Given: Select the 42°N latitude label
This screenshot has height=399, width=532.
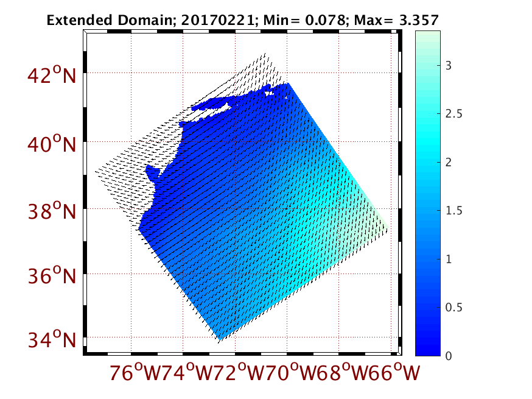Looking at the screenshot, I should coord(52,75).
